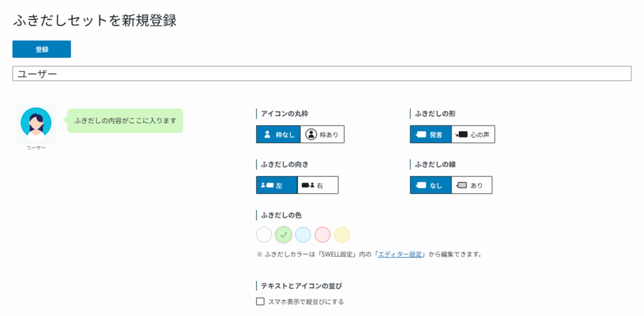
Task: Pick the blue balloon color swatch
Action: tap(303, 235)
